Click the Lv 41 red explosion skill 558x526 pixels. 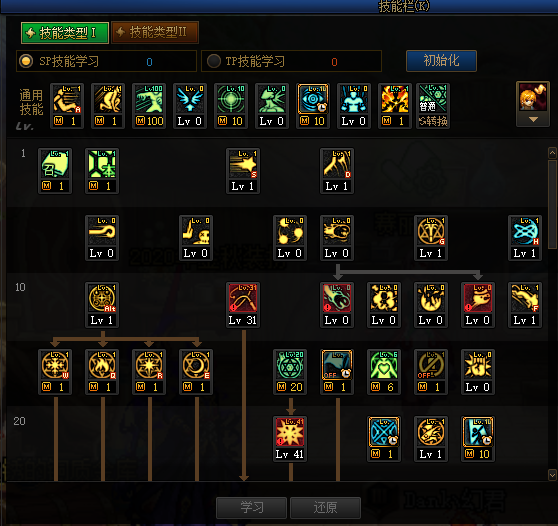pyautogui.click(x=290, y=432)
